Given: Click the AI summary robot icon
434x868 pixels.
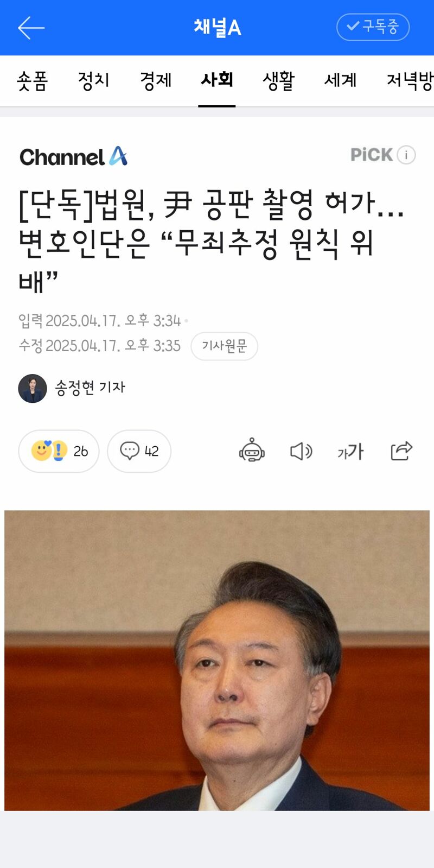Looking at the screenshot, I should [x=252, y=451].
